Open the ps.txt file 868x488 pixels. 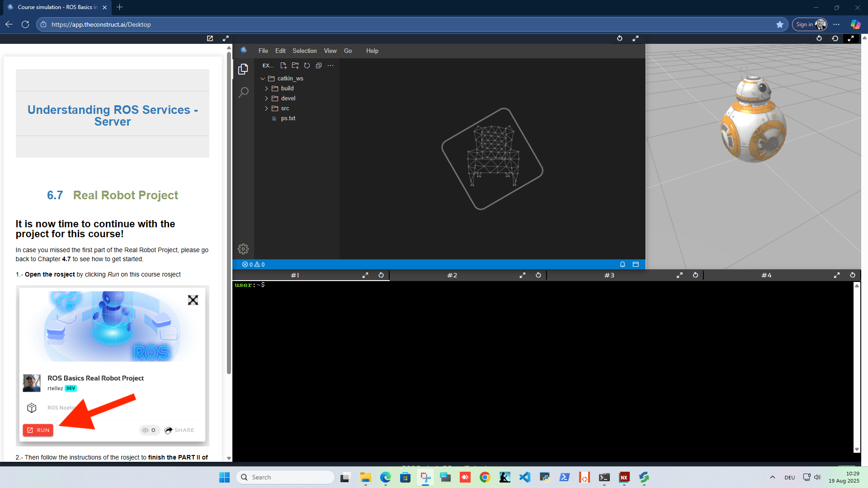tap(288, 118)
